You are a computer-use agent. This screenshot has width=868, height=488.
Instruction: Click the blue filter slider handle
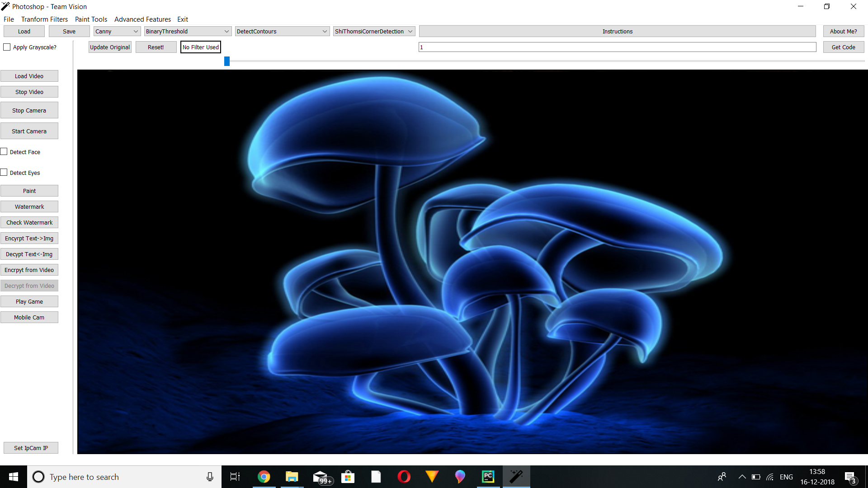[x=227, y=61]
